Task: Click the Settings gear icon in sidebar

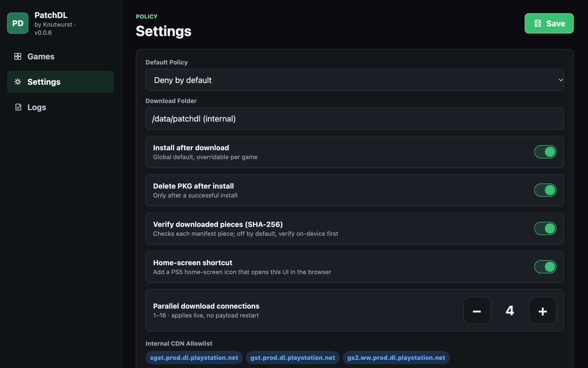Action: (18, 82)
